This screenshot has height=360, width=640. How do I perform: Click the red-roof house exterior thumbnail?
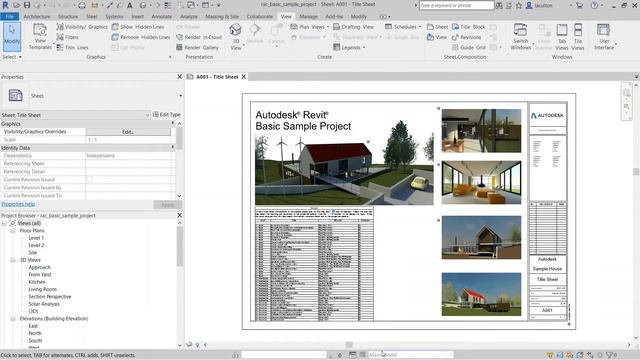pos(481,294)
